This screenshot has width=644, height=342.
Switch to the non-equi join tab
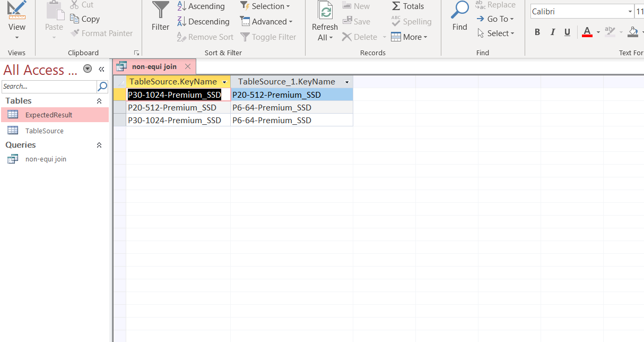pyautogui.click(x=154, y=67)
